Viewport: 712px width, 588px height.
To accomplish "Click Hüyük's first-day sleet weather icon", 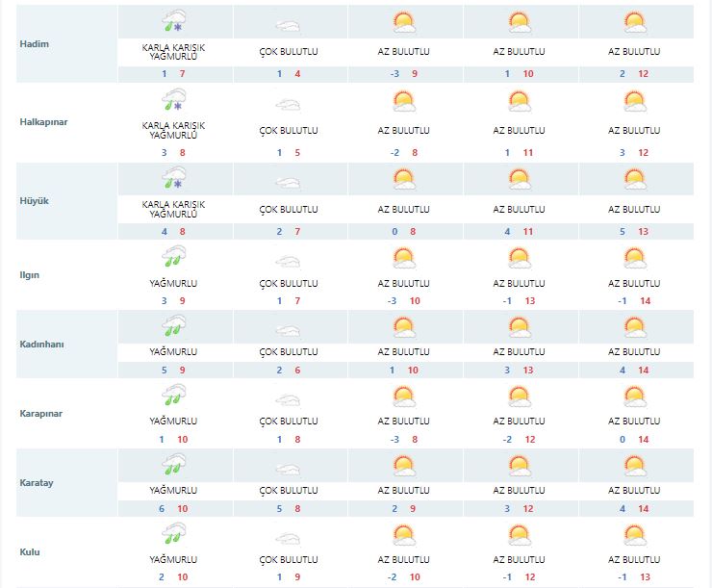I will (173, 179).
